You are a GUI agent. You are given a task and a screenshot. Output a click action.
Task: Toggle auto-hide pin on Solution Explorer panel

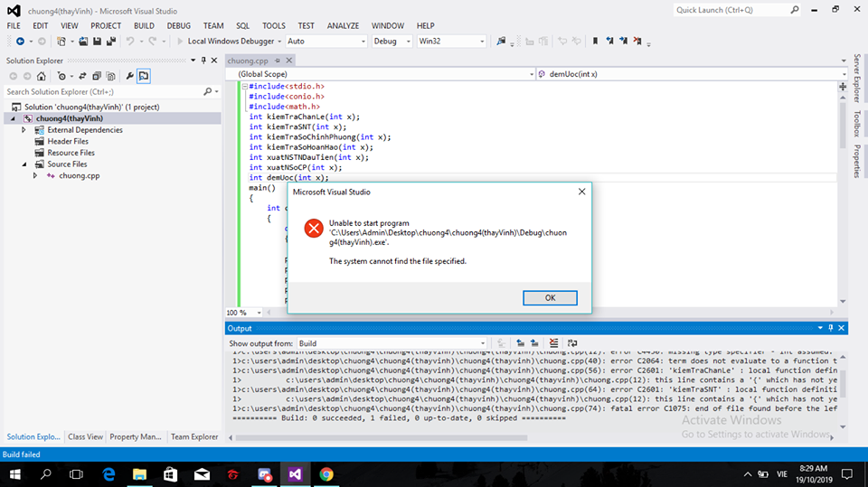pos(203,61)
